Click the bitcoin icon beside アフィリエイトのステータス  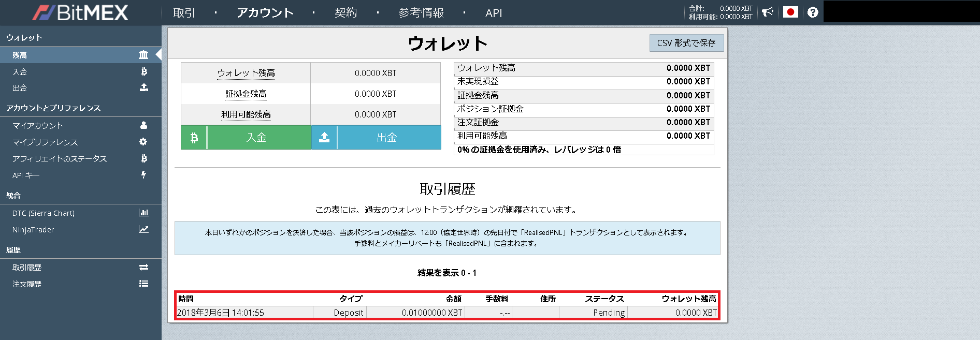(144, 158)
